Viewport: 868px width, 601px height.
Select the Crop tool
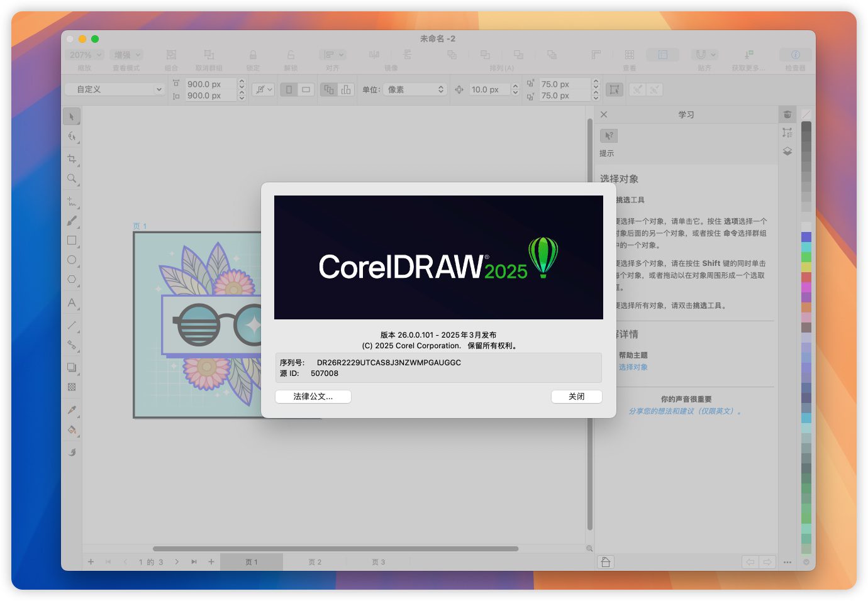point(72,159)
